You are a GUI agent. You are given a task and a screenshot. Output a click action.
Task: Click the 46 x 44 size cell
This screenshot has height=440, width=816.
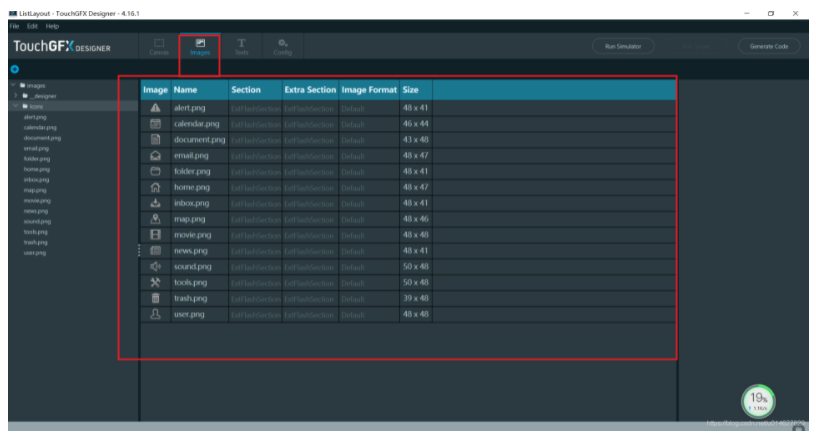[416, 124]
